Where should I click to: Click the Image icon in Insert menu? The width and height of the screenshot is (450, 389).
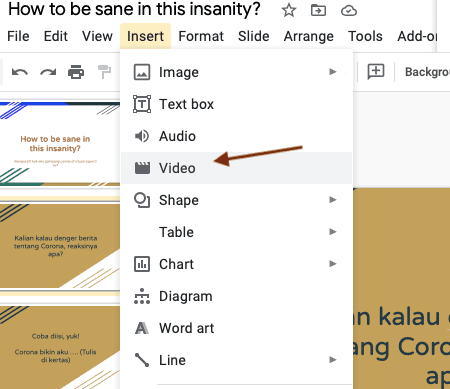click(142, 72)
